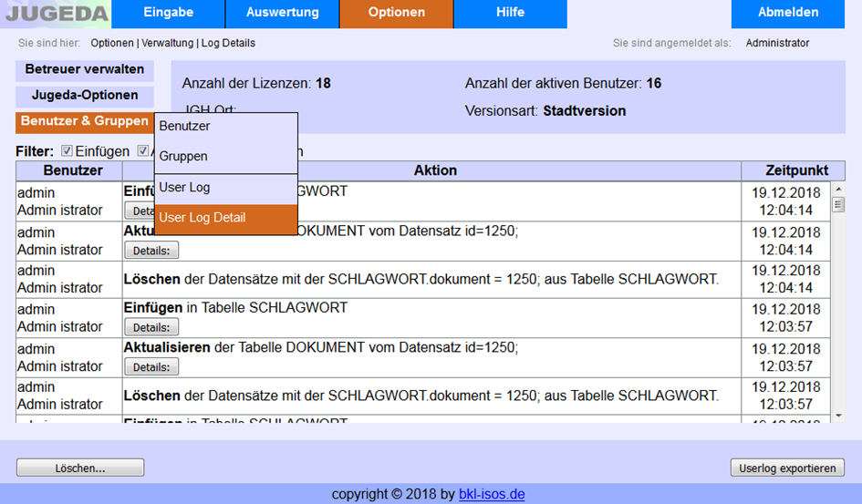Click scrollbar up arrow in log table
Screen dimensions: 862x504
pyautogui.click(x=838, y=188)
